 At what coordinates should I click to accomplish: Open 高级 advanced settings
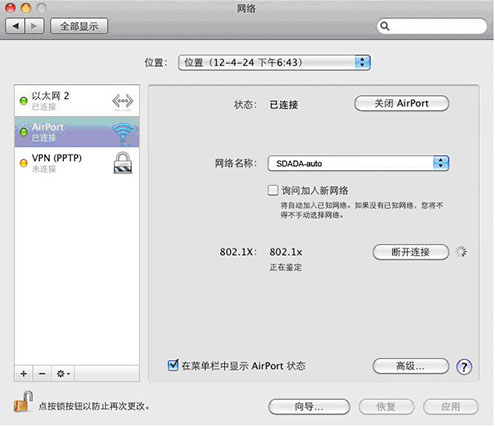point(411,366)
